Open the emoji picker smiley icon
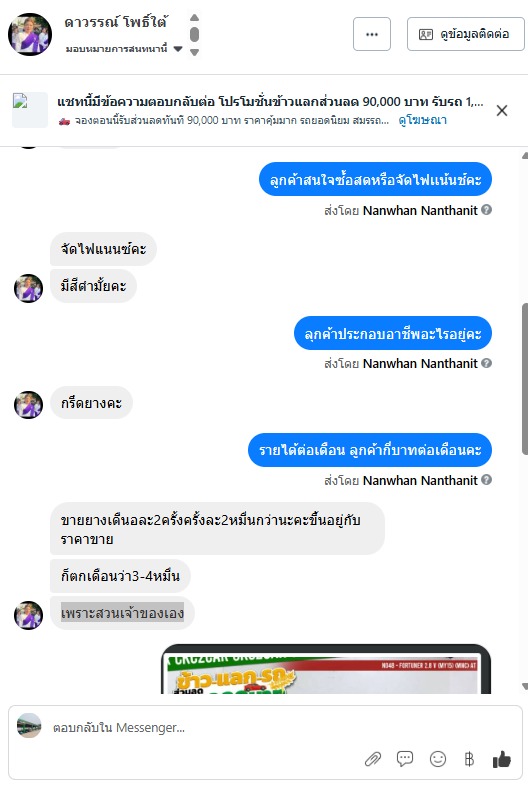 tap(438, 759)
